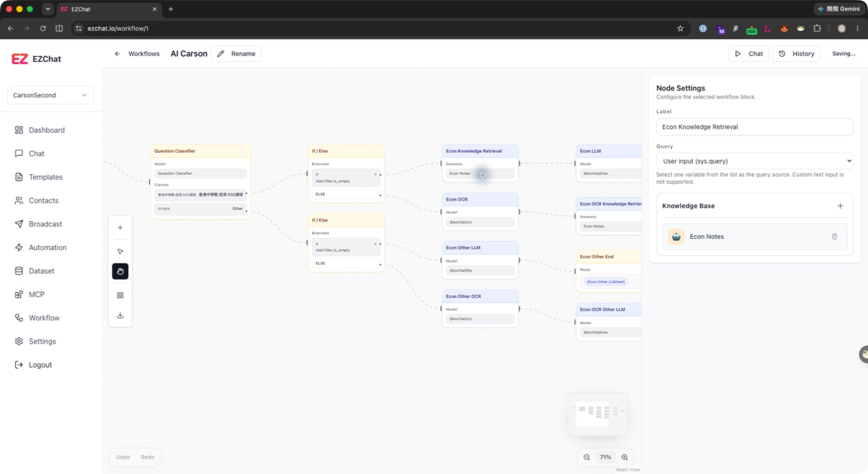Zoom out the canvas
Image resolution: width=868 pixels, height=474 pixels.
(587, 457)
